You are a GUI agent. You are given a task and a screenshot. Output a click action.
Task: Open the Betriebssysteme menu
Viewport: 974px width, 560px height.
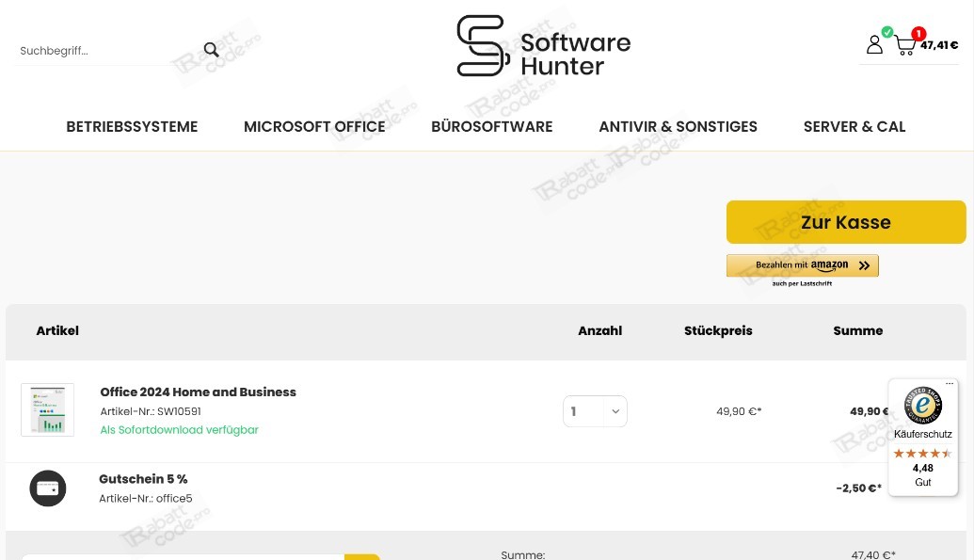132,127
